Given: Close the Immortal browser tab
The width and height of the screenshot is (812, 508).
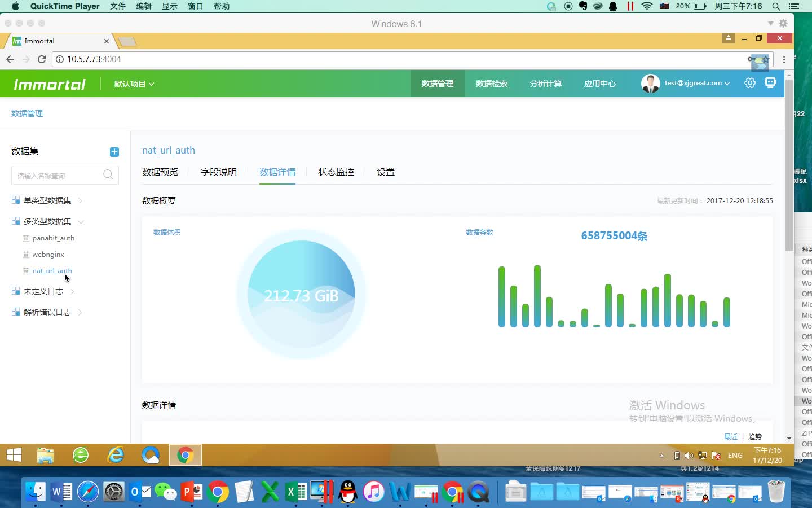Looking at the screenshot, I should 107,41.
